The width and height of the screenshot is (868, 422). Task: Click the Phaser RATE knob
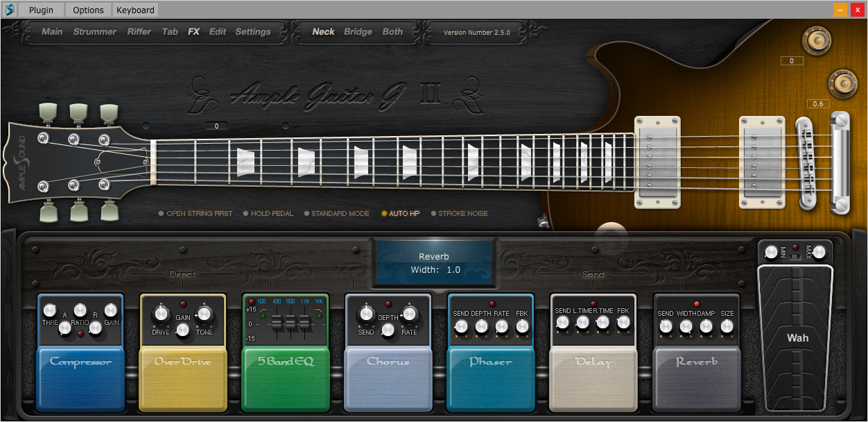click(501, 326)
